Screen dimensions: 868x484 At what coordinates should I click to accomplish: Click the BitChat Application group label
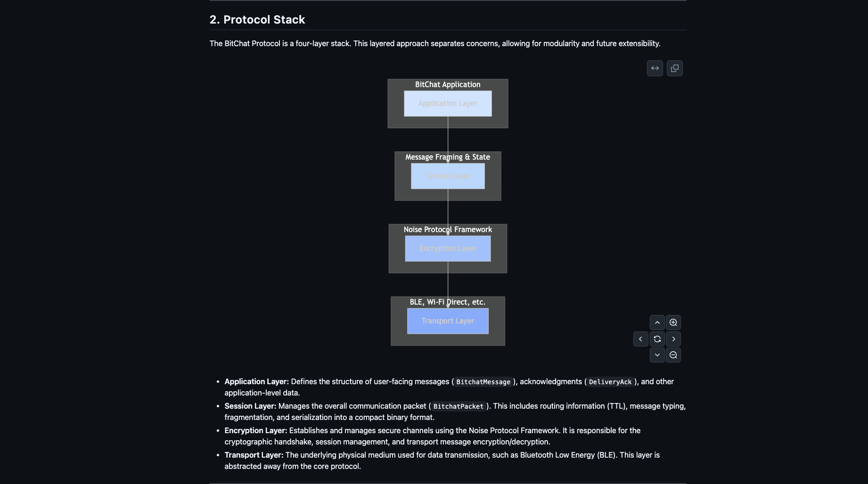448,85
